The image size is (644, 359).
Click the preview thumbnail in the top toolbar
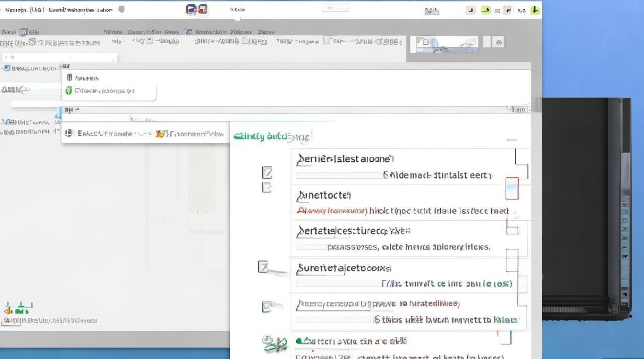(x=447, y=45)
